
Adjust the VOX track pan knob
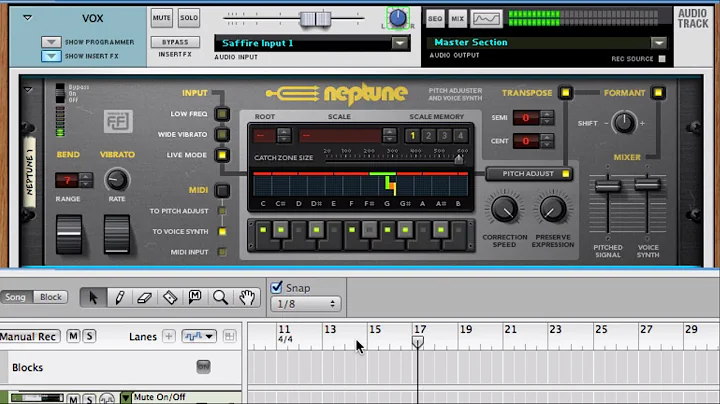coord(398,18)
